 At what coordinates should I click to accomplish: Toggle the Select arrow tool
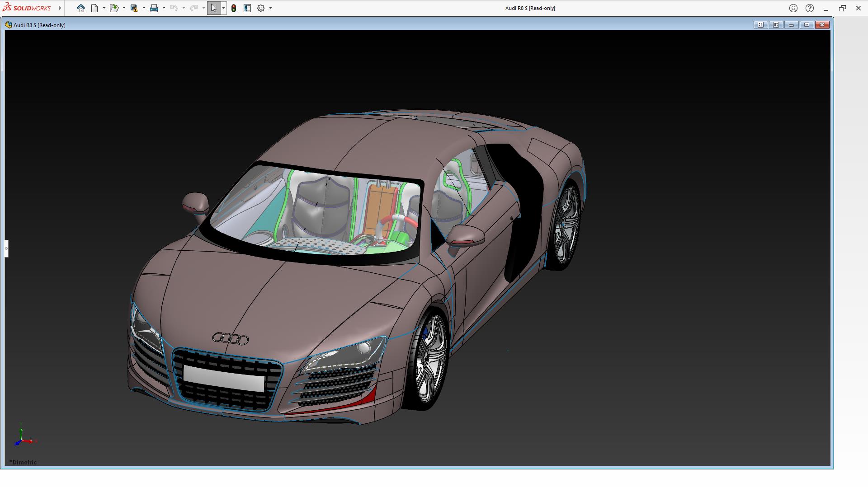213,8
